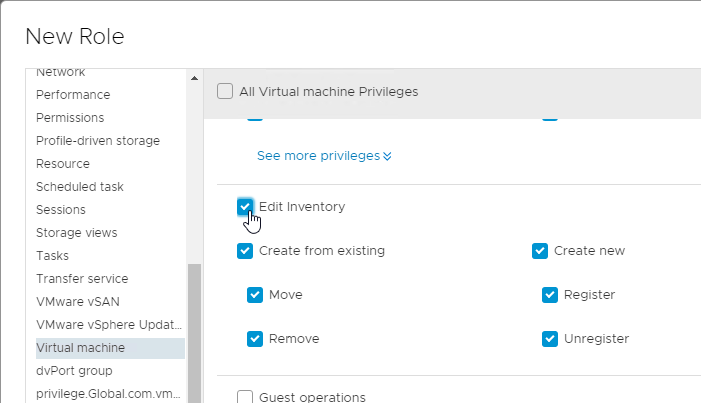Click the category list scrollbar thumb
The height and width of the screenshot is (403, 701).
coord(194,333)
